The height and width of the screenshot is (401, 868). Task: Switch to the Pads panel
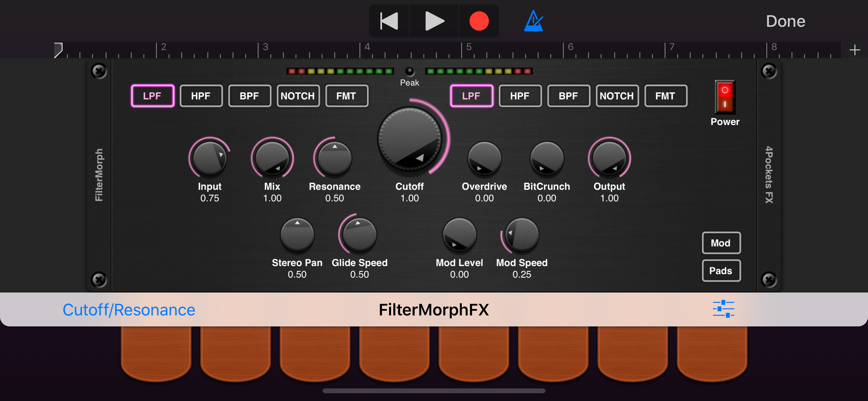(x=721, y=271)
